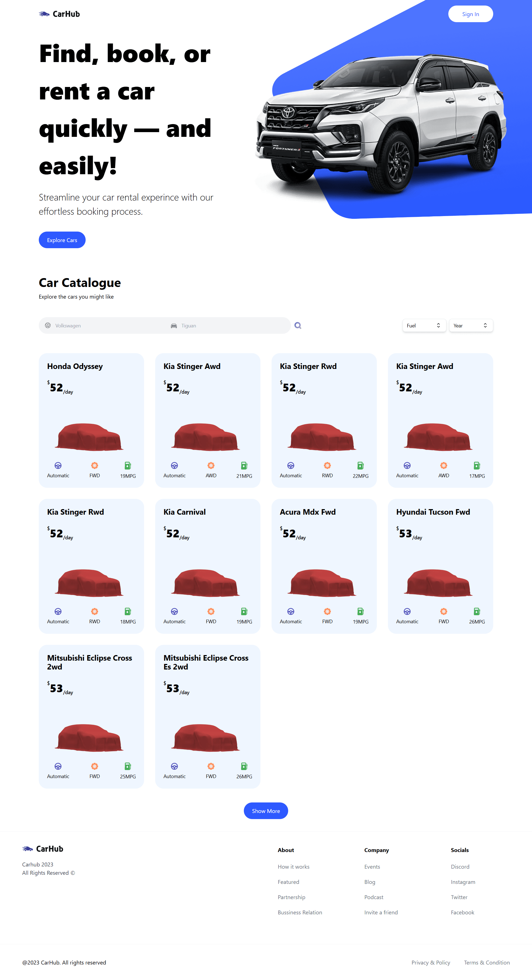The height and width of the screenshot is (980, 532).
Task: Click steering wheel icon on Mitsubishi Eclipse Cross Es 2wd
Action: click(x=174, y=766)
